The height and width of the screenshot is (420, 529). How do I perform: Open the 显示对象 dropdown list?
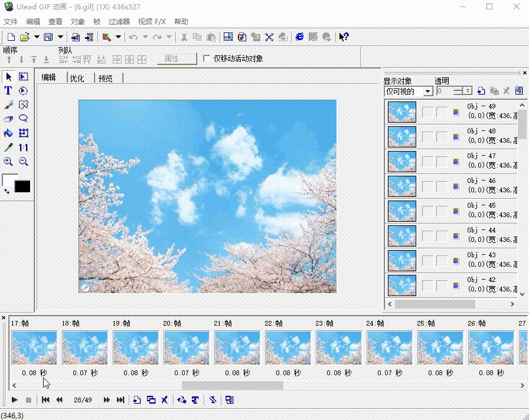[x=427, y=91]
